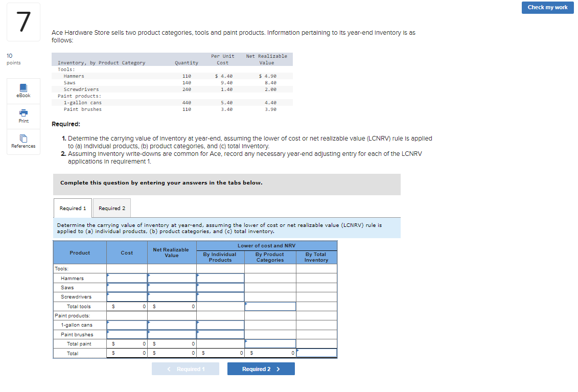Image resolution: width=578 pixels, height=392 pixels.
Task: Click the 'Hammers' row label in answer table
Action: click(x=72, y=279)
